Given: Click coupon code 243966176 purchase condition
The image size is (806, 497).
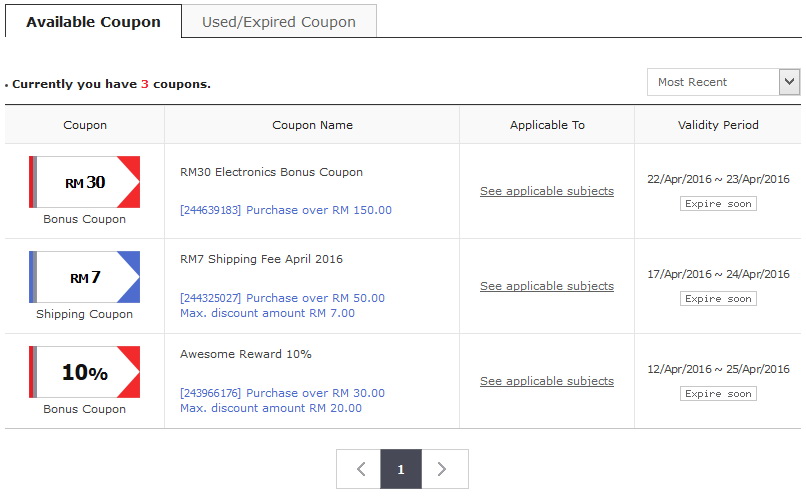Looking at the screenshot, I should coord(282,393).
